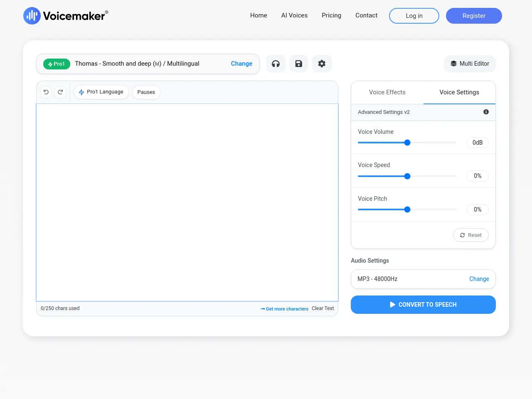Switch to the Voice Effects tab
Image resolution: width=532 pixels, height=399 pixels.
click(387, 92)
